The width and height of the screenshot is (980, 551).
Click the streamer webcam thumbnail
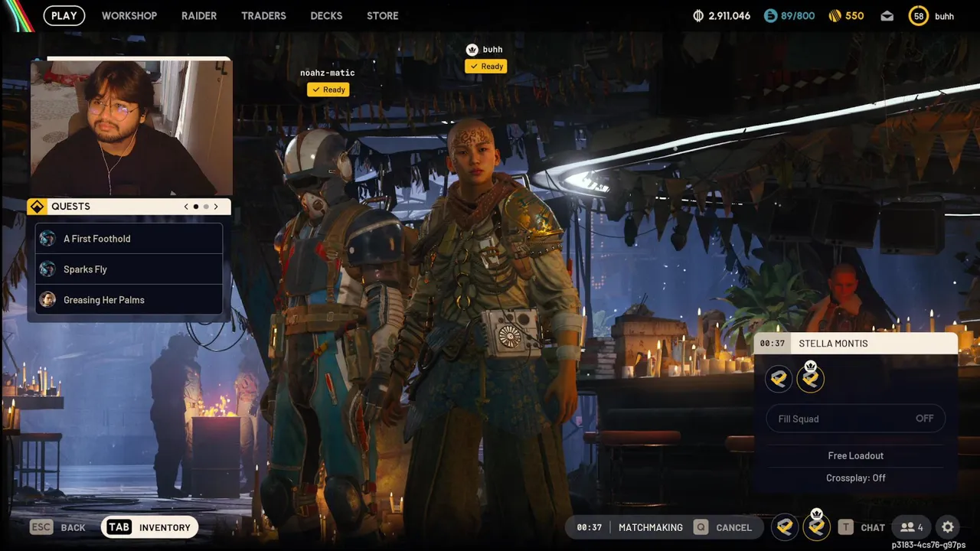click(x=132, y=127)
